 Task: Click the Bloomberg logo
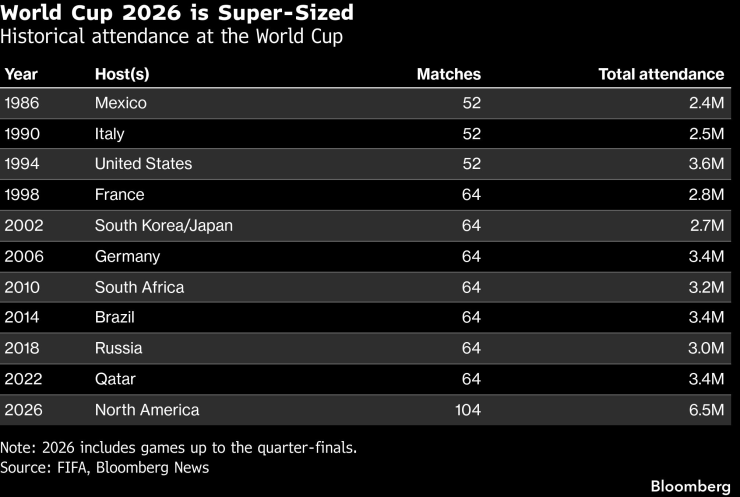pyautogui.click(x=690, y=486)
